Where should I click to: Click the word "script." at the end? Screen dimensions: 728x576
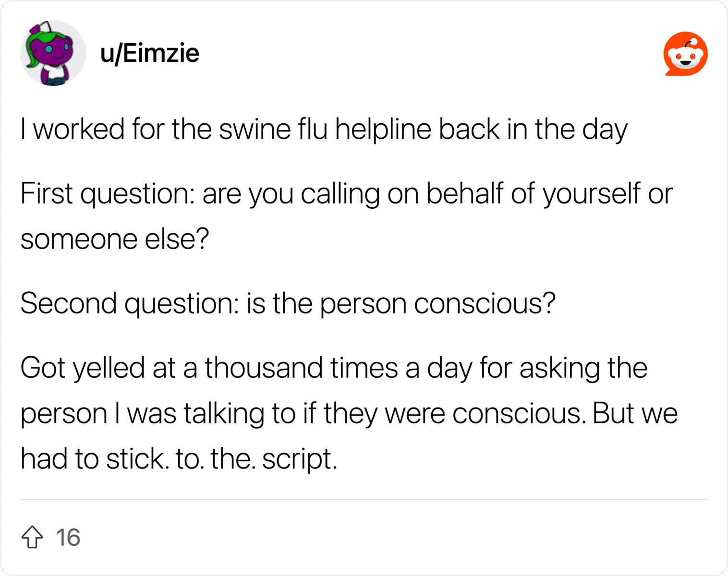pyautogui.click(x=300, y=459)
